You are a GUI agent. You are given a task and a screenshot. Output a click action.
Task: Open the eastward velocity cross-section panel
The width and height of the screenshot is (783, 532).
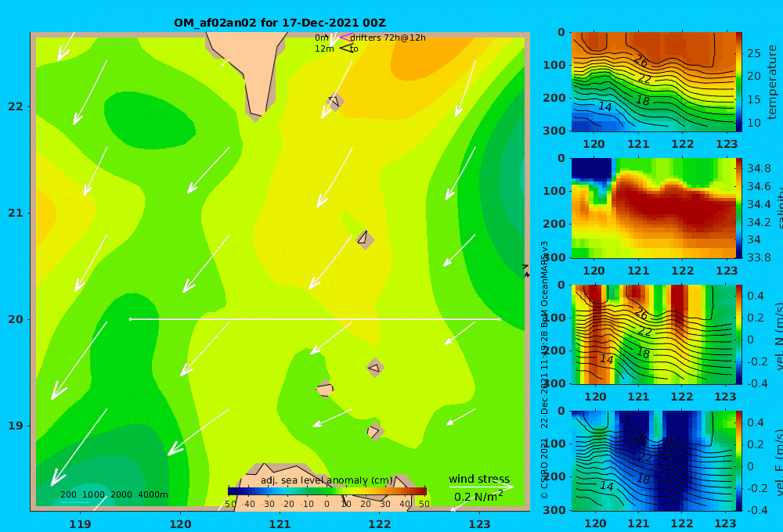(x=653, y=461)
